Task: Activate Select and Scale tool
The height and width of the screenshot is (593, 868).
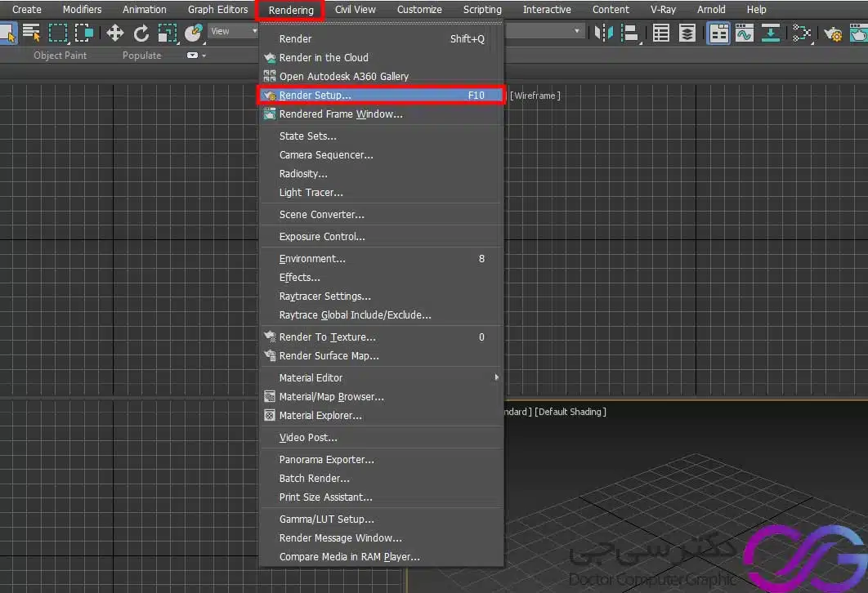Action: (x=168, y=33)
